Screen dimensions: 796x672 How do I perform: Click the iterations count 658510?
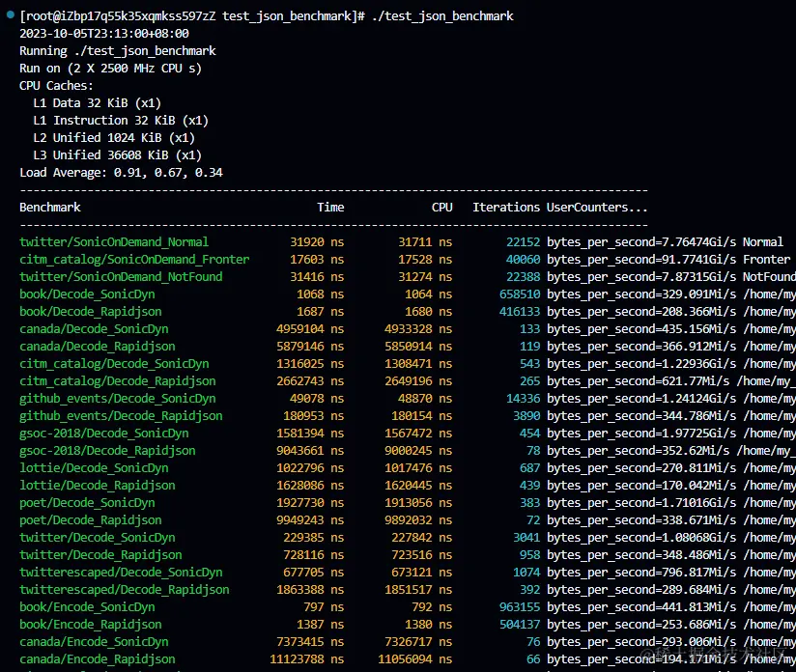coord(520,294)
